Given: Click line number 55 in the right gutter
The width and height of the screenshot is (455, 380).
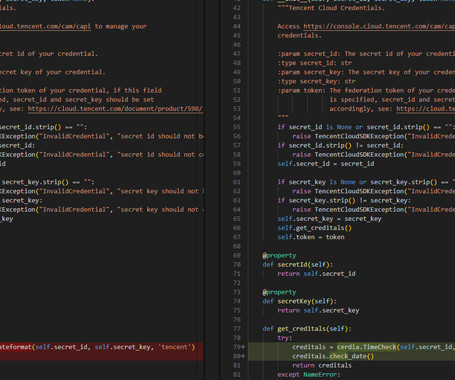Looking at the screenshot, I should point(237,127).
